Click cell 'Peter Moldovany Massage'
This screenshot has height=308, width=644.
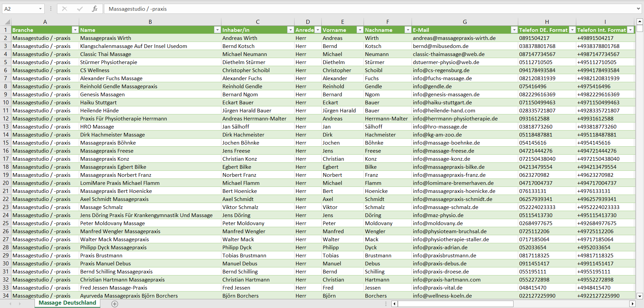(150, 223)
